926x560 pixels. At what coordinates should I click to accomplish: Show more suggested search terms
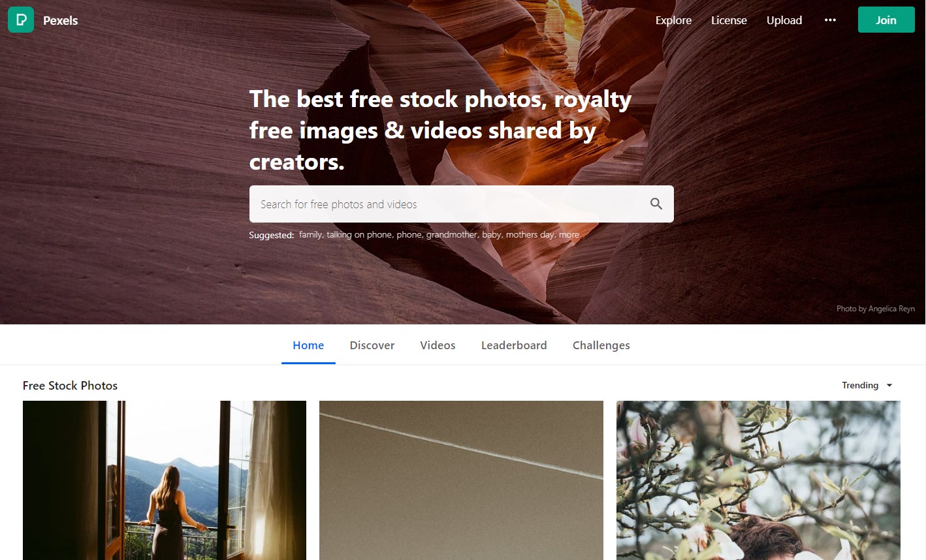click(x=569, y=234)
